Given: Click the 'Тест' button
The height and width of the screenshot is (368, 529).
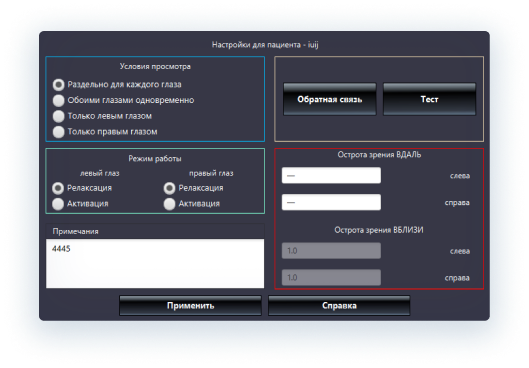Looking at the screenshot, I should (429, 99).
